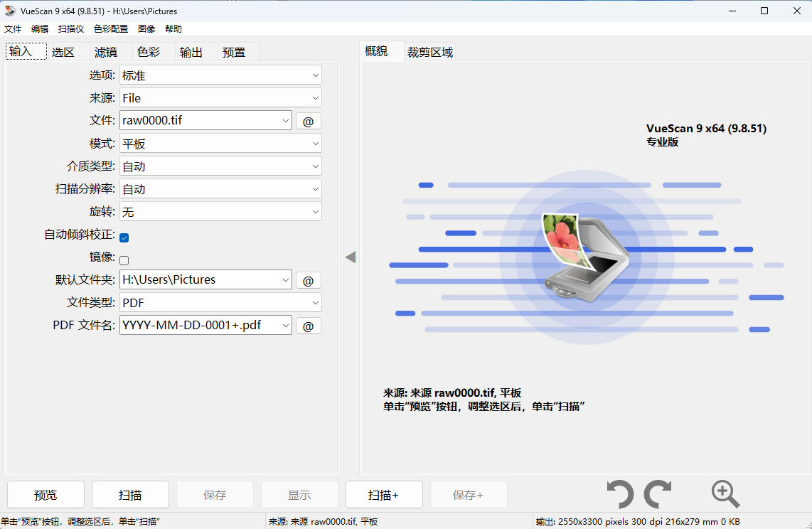Click the 专业版 edition label
The image size is (812, 529).
pos(663,142)
